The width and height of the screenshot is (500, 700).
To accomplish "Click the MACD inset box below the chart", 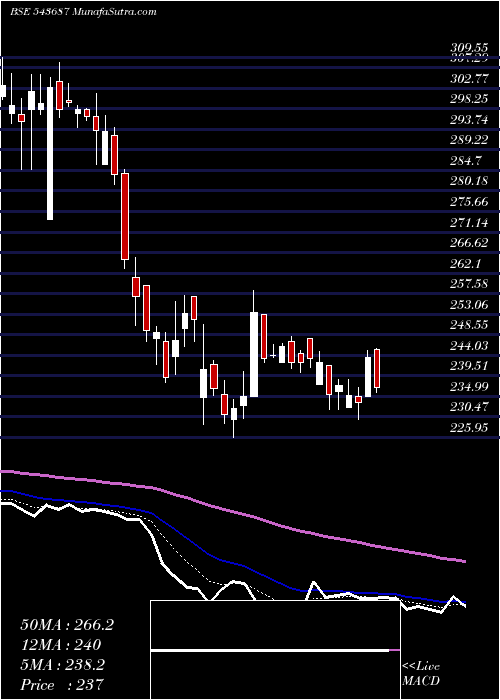I will pos(275,650).
